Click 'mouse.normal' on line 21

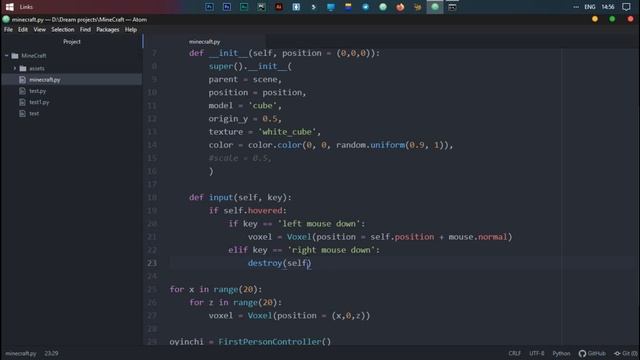pyautogui.click(x=478, y=237)
